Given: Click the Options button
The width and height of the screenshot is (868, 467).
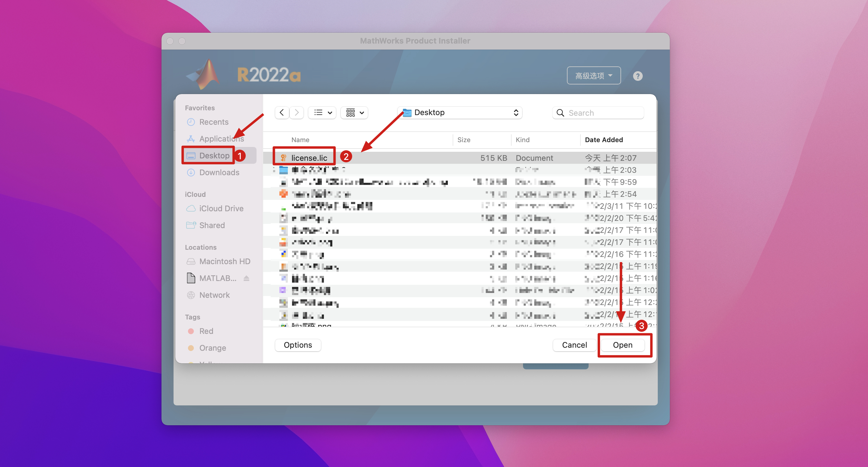Looking at the screenshot, I should point(297,345).
